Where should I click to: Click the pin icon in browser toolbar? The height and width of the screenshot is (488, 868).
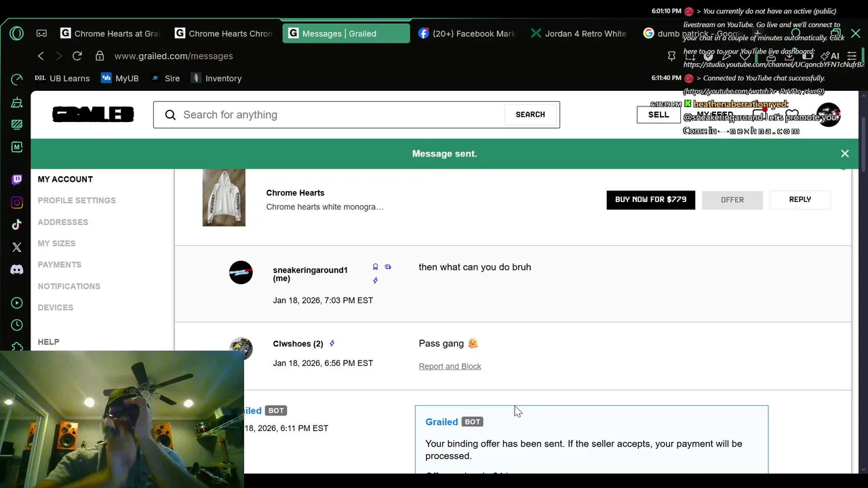[x=671, y=56]
